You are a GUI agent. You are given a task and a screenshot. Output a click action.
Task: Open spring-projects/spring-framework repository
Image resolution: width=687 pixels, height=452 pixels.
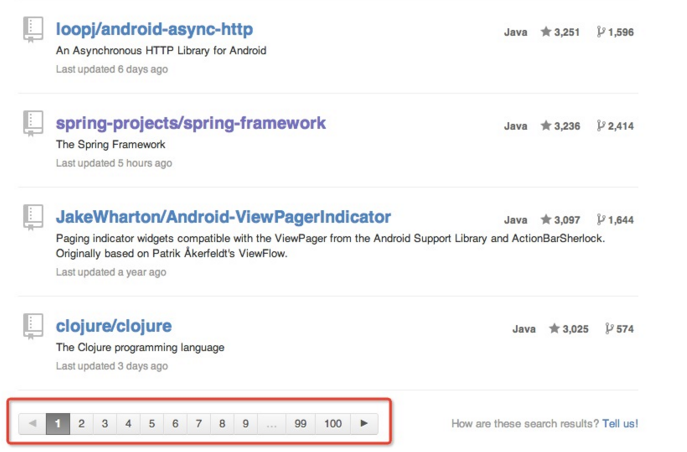coord(191,123)
